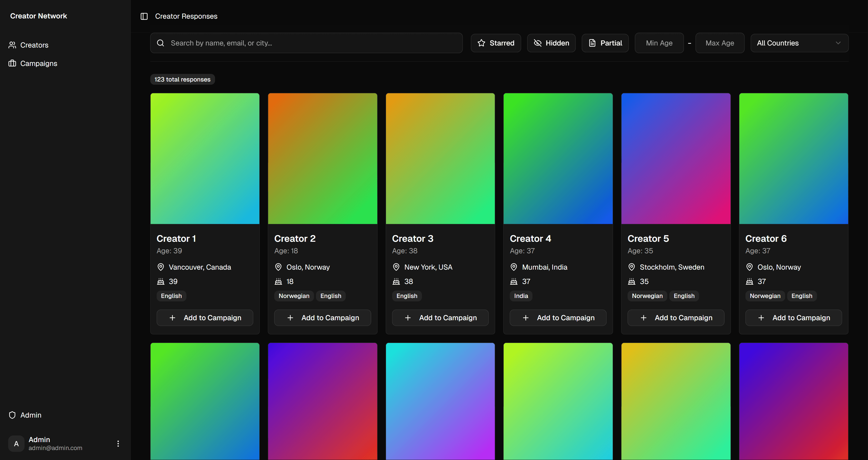Image resolution: width=868 pixels, height=460 pixels.
Task: Collapse the sidebar using the panel toggle icon
Action: (144, 16)
